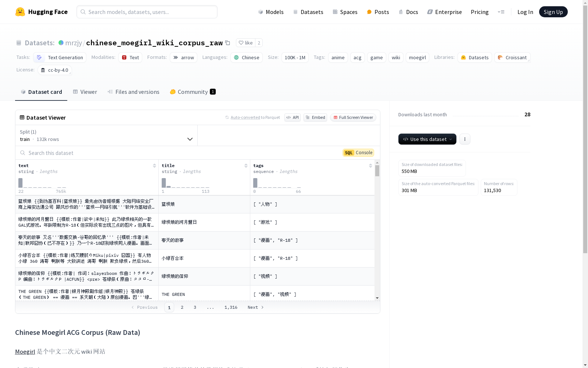This screenshot has width=588, height=368.
Task: Click the heart like button
Action: click(245, 43)
